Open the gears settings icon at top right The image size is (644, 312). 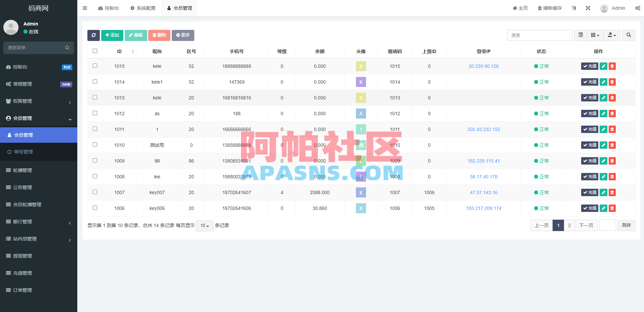point(638,8)
